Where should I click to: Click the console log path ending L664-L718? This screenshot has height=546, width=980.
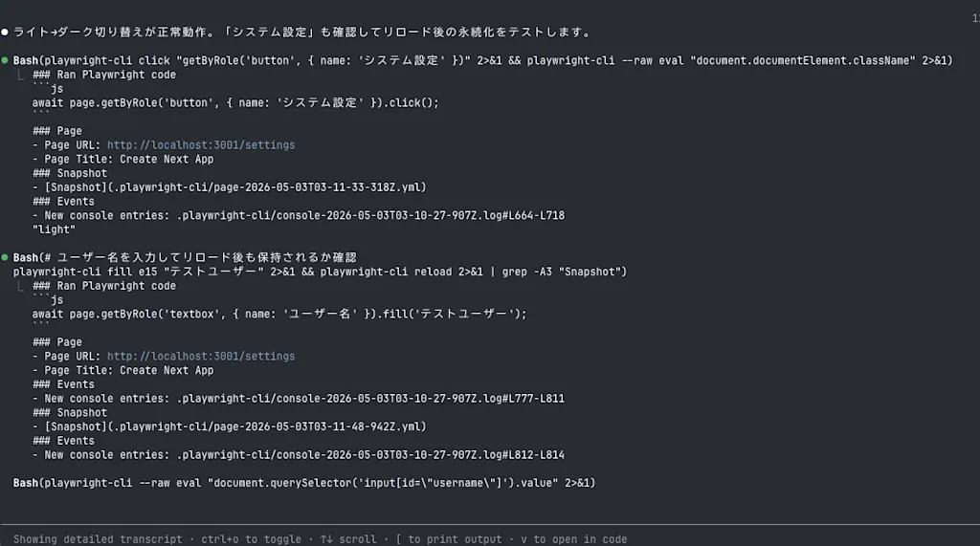pos(370,215)
